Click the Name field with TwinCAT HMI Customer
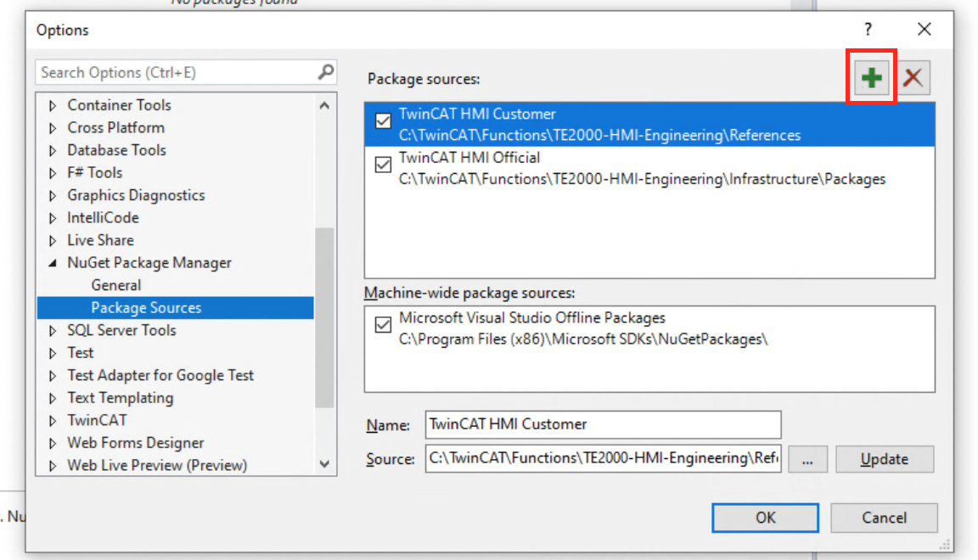This screenshot has width=978, height=560. pos(603,425)
